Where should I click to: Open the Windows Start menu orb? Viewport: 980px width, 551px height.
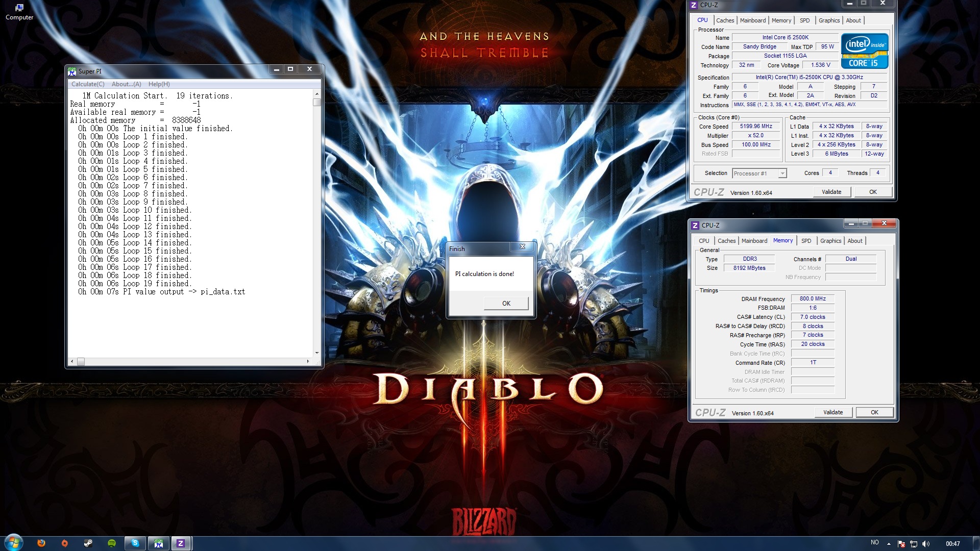click(13, 543)
